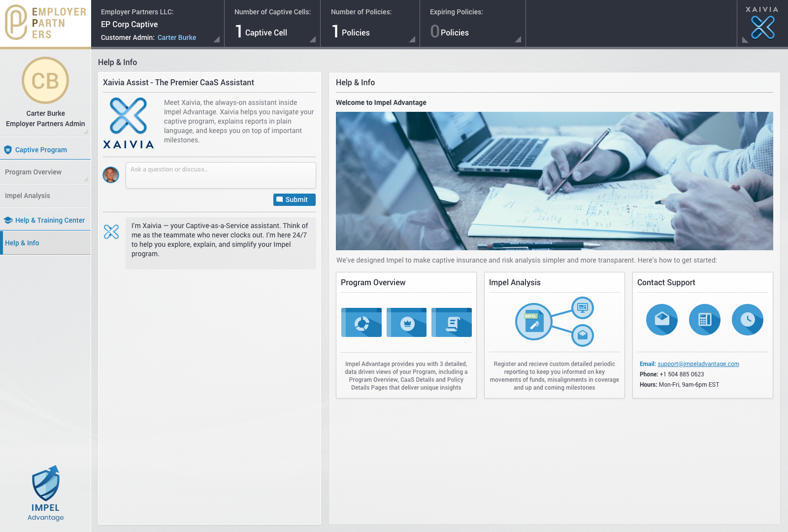Open the support@impeladvantage.com email link
Viewport: 788px width, 532px height.
pyautogui.click(x=698, y=364)
